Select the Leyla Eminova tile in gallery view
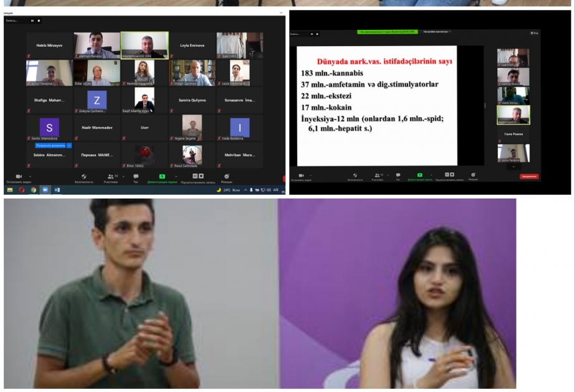The image size is (575, 392). pyautogui.click(x=192, y=45)
